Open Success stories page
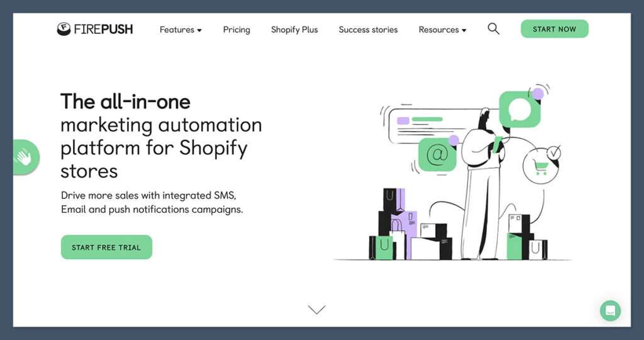 [369, 30]
